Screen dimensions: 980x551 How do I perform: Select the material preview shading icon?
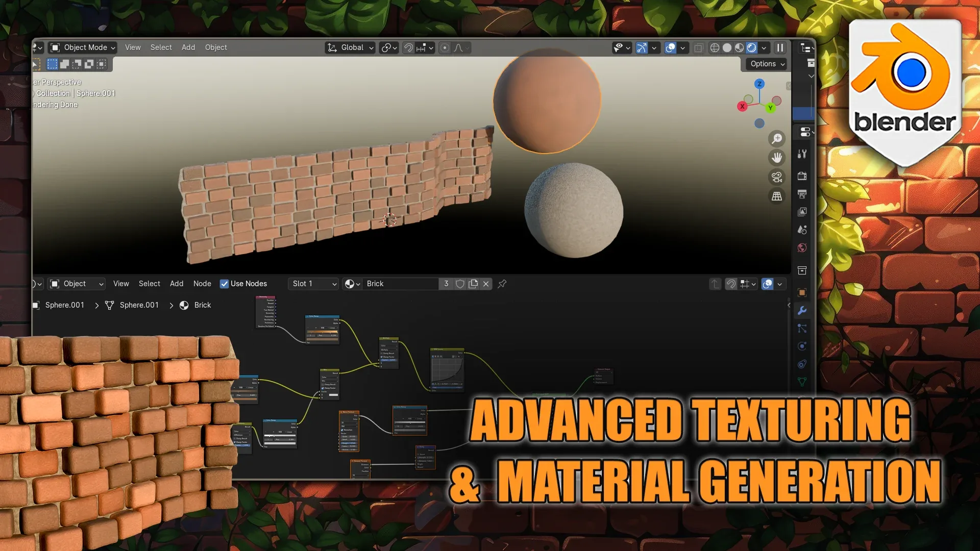(741, 47)
